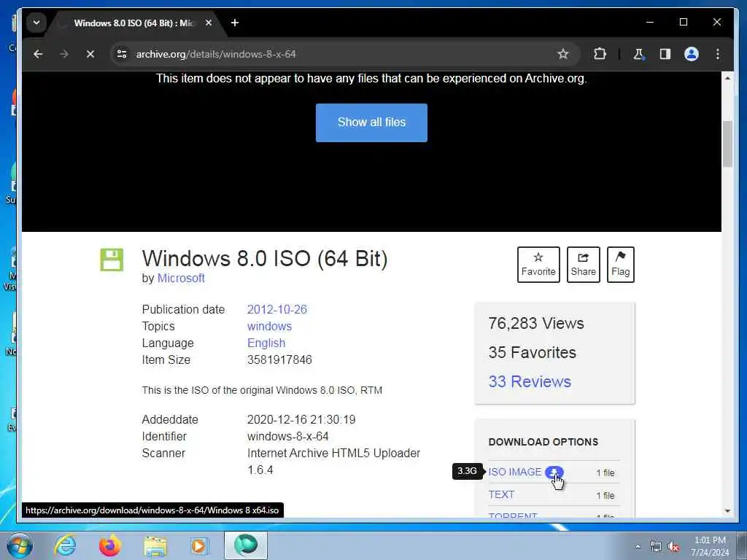Open the windows topic link

point(270,326)
